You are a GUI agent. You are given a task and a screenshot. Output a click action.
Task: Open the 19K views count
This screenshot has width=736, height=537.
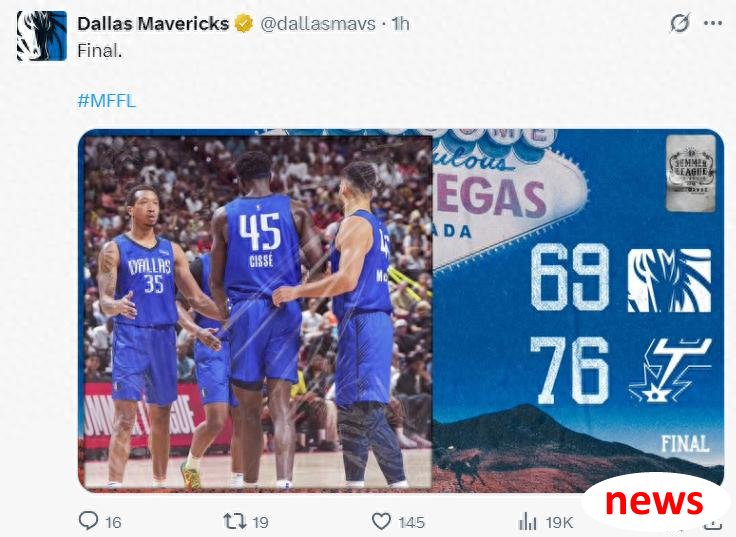coord(559,522)
